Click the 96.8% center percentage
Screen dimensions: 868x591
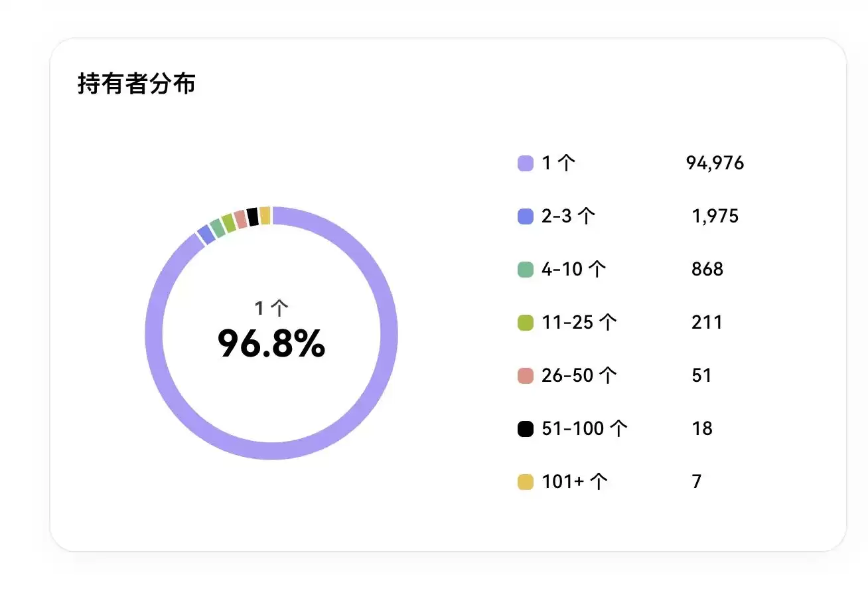click(x=271, y=343)
